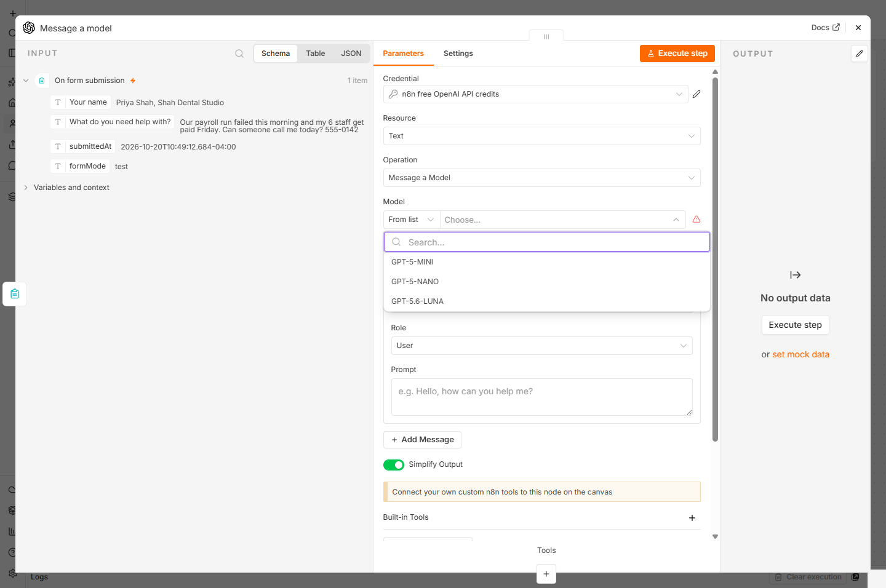This screenshot has height=588, width=886.
Task: Click the search icon in Input panel
Action: coord(239,54)
